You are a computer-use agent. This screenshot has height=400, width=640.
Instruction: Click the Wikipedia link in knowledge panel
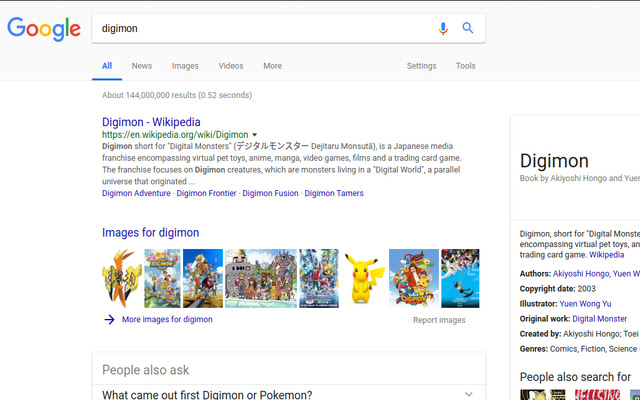[607, 255]
